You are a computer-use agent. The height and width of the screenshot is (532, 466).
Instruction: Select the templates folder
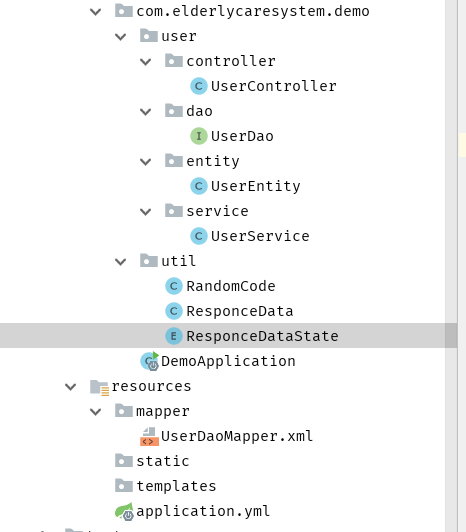pyautogui.click(x=176, y=486)
